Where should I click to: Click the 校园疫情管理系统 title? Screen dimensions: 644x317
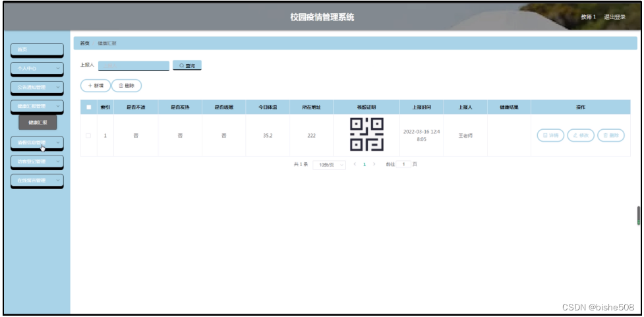click(322, 17)
